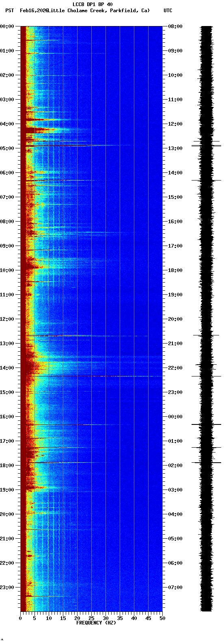Screen dimensions: 224x644
Task: Click the frequency axis tick label "5"
Action: 34,618
